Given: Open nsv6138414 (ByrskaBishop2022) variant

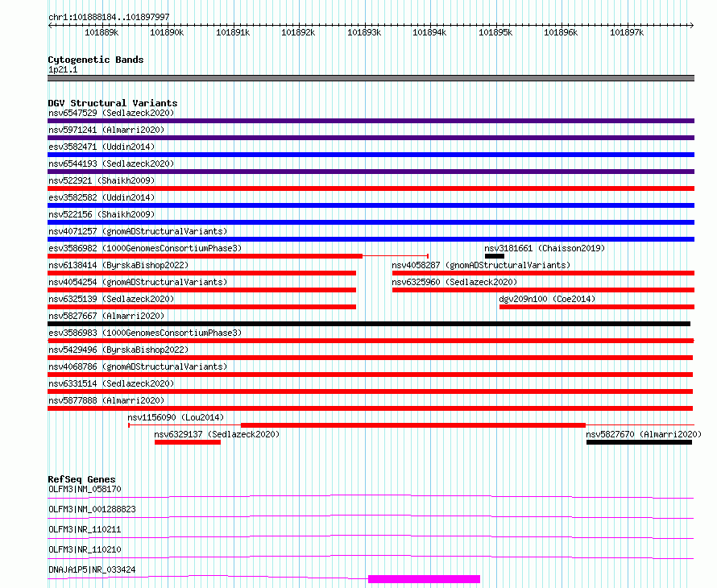Looking at the screenshot, I should 118,265.
